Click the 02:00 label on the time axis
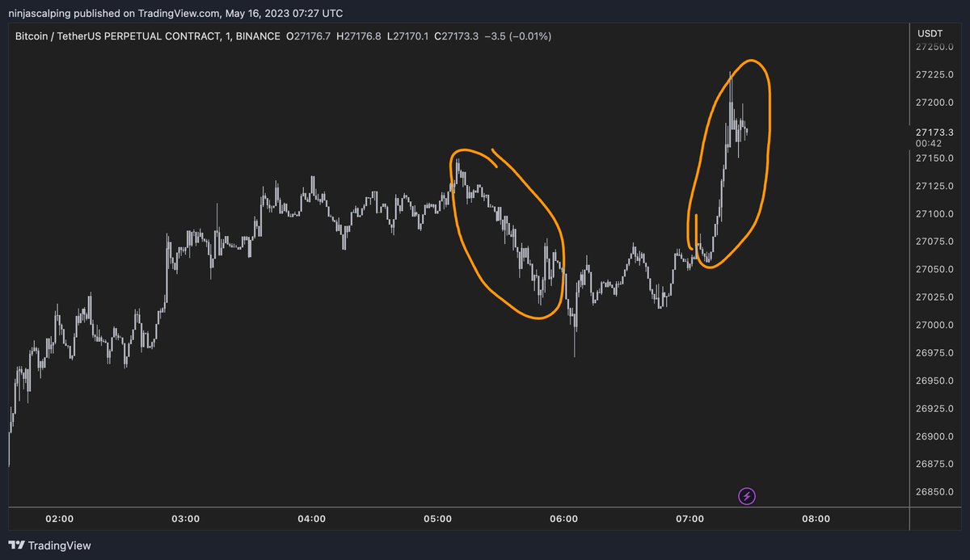970x560 pixels. [60, 520]
